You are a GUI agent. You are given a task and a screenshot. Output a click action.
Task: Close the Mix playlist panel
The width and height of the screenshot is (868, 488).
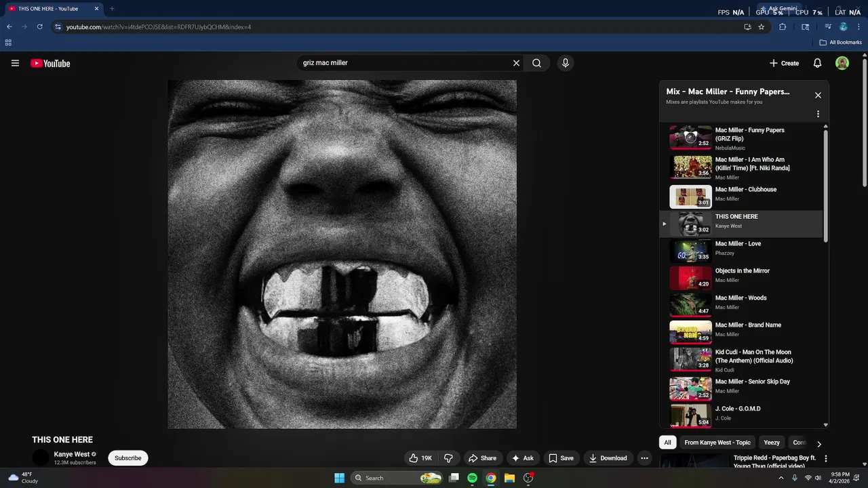(818, 96)
